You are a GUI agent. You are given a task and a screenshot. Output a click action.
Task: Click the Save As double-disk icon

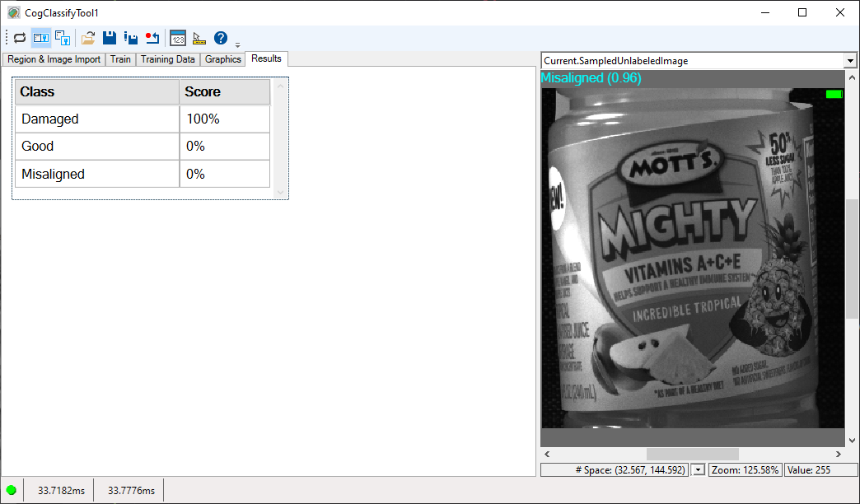130,38
